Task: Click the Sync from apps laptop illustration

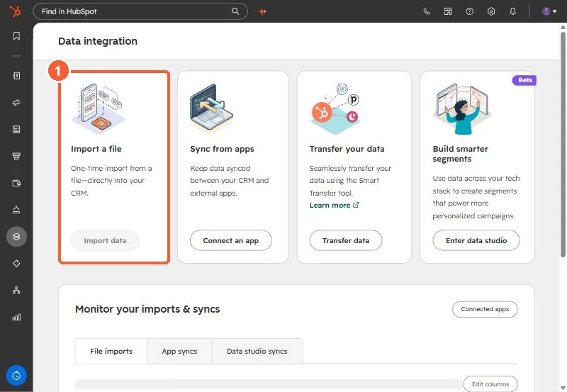Action: pos(212,109)
